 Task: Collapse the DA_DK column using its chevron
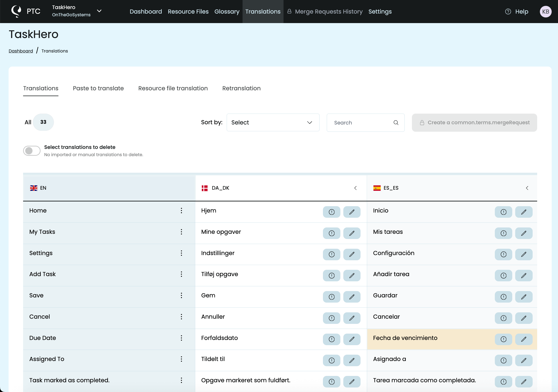coord(355,188)
